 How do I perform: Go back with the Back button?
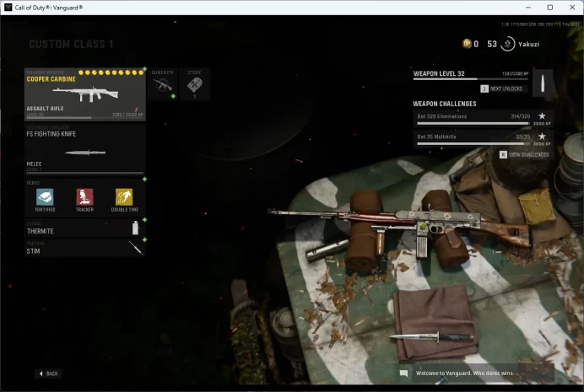point(48,373)
